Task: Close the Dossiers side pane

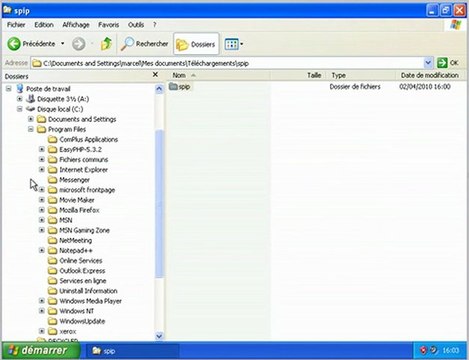Action: [x=155, y=75]
